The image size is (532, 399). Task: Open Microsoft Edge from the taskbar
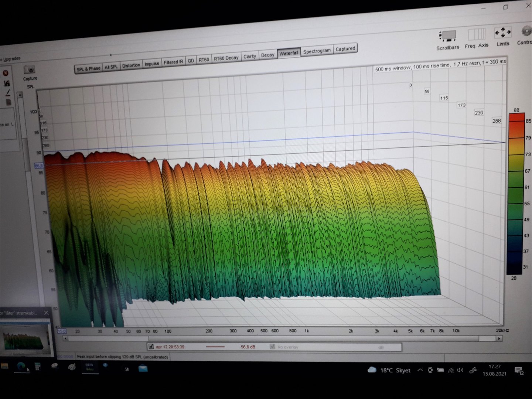(21, 366)
